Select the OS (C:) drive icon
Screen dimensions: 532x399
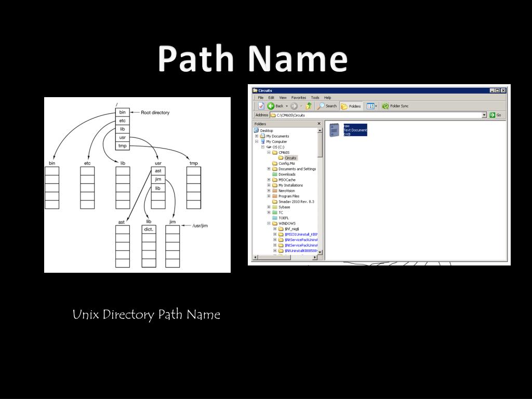[269, 147]
